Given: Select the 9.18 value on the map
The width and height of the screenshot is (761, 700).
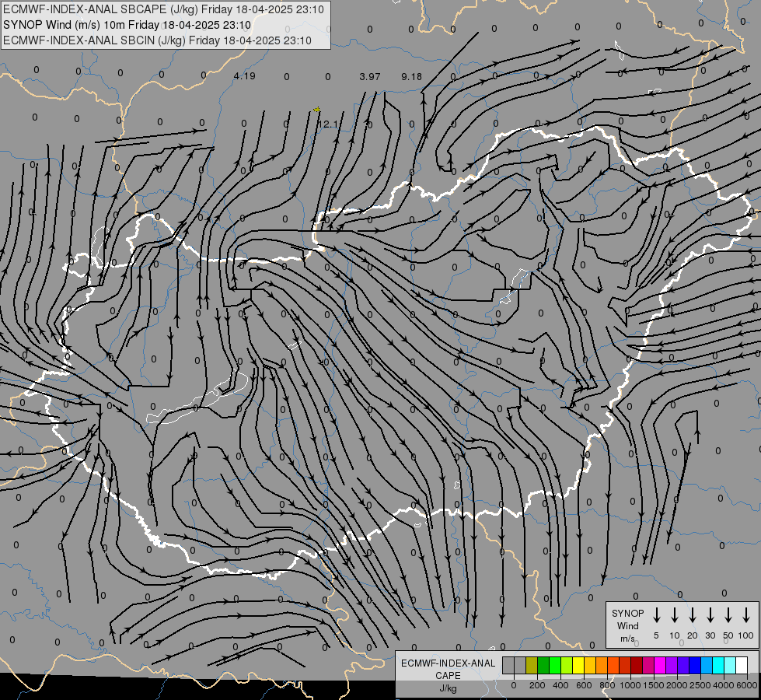Looking at the screenshot, I should click(411, 77).
